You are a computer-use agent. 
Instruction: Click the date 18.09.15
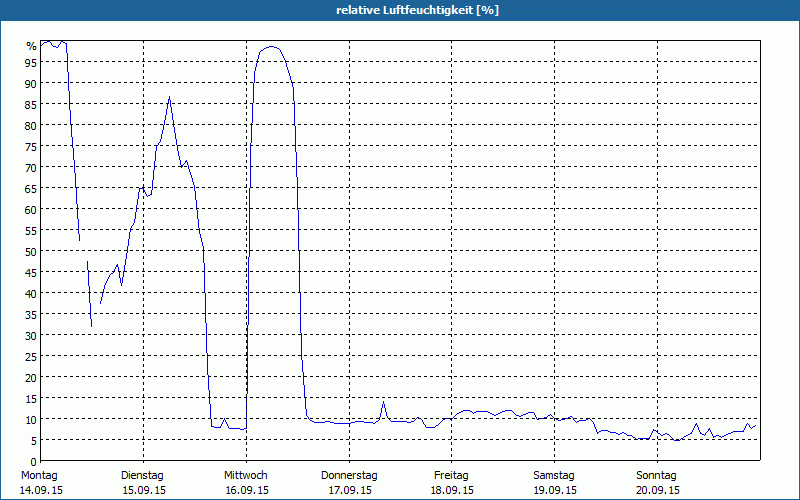coord(452,491)
